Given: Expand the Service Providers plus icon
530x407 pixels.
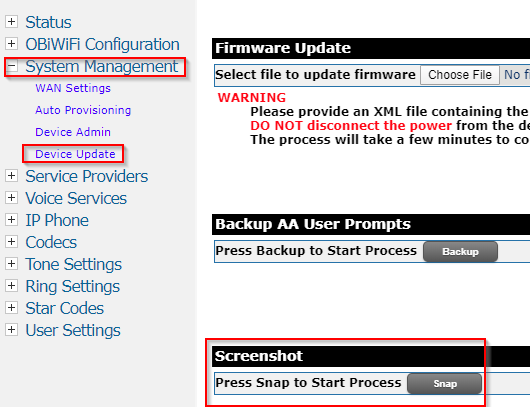Looking at the screenshot, I should (11, 175).
